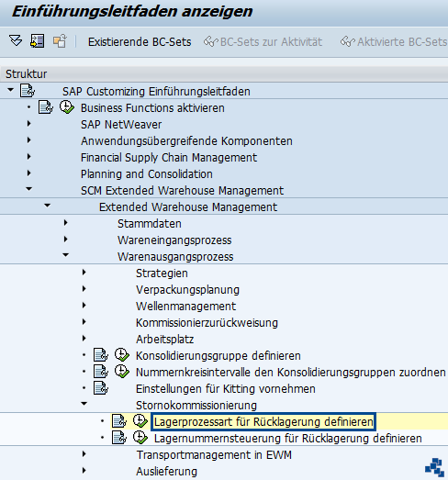The height and width of the screenshot is (480, 448).
Task: Collapse SAP Customizing Einführungsleitfaden root node
Action: (10, 90)
